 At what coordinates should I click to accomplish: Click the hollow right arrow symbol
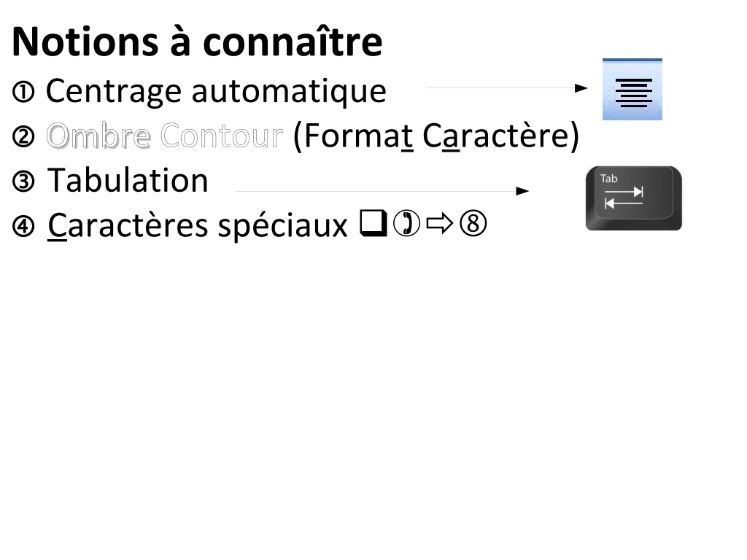pyautogui.click(x=440, y=224)
